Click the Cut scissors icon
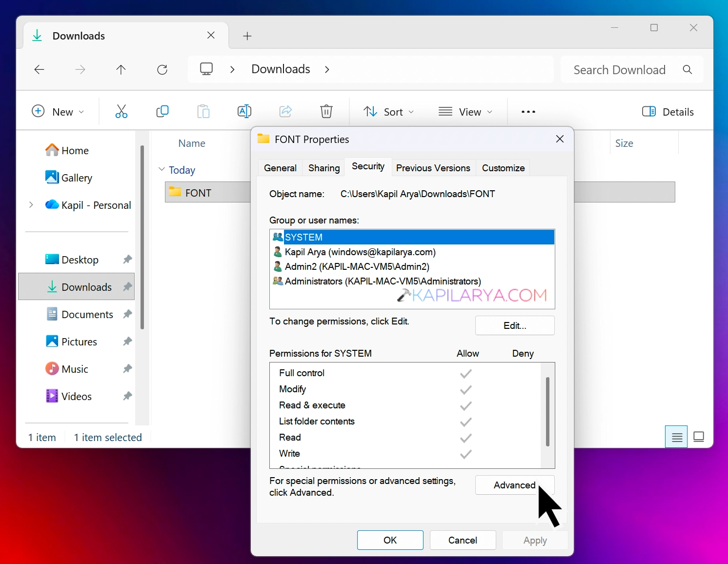The image size is (728, 564). [x=121, y=112]
